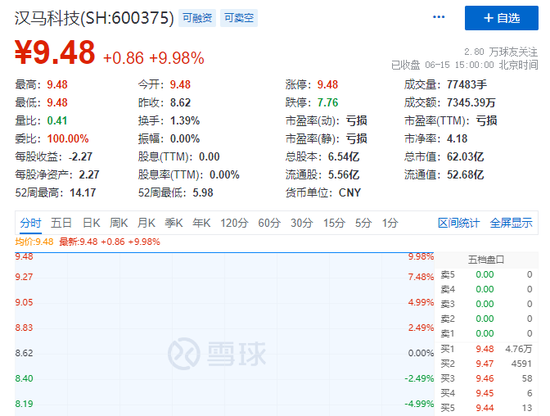Click the change value +0.86 +9.98%
This screenshot has width=550, height=416.
pos(154,58)
